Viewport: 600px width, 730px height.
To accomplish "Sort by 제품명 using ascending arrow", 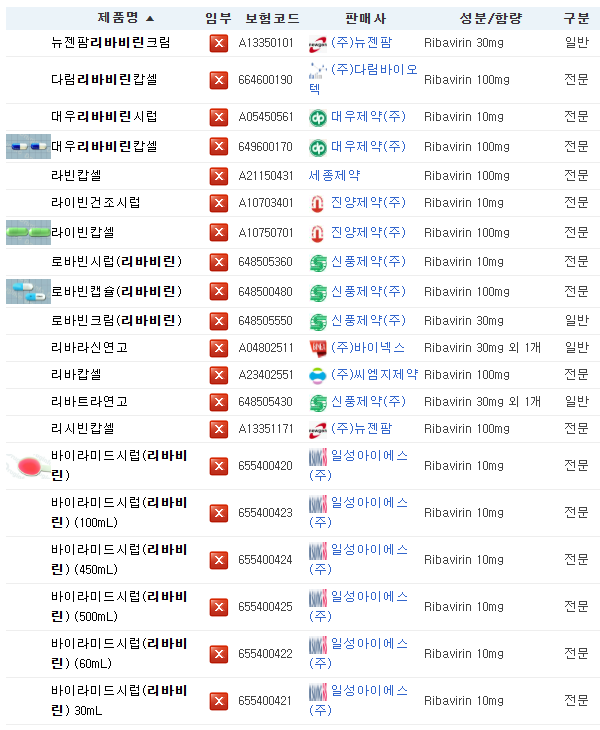I will click(149, 19).
